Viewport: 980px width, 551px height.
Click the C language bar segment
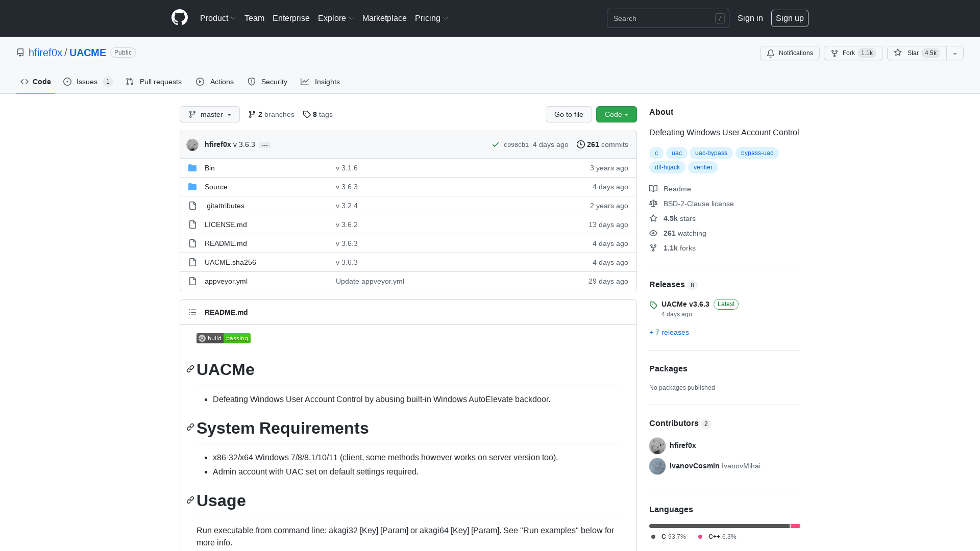(x=719, y=526)
